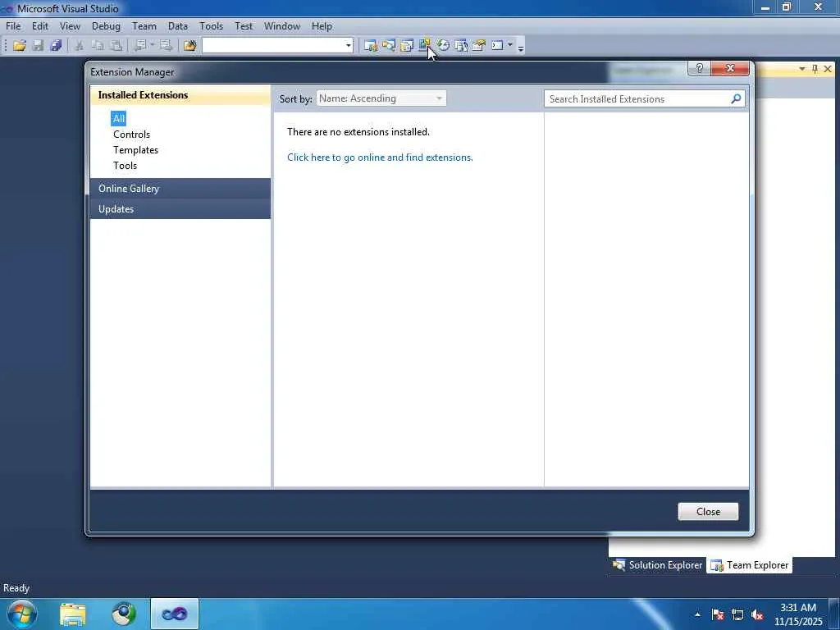Switch to the Team Explorer tab
840x630 pixels.
click(x=749, y=565)
